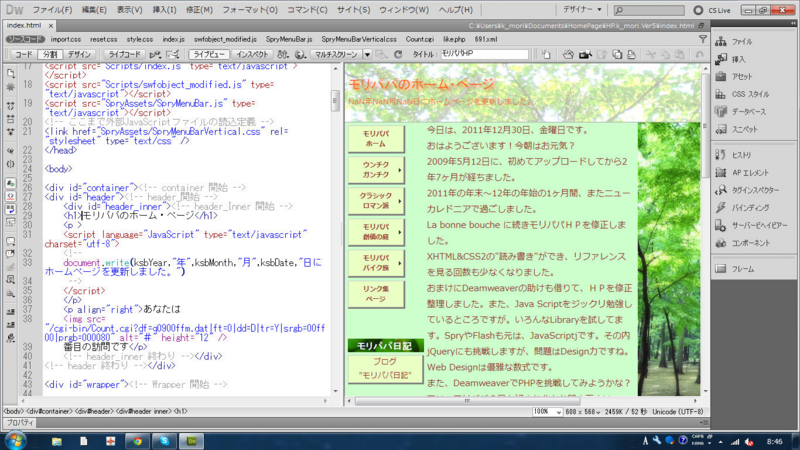800x450 pixels.
Task: Toggle インスペクト mode
Action: (252, 54)
